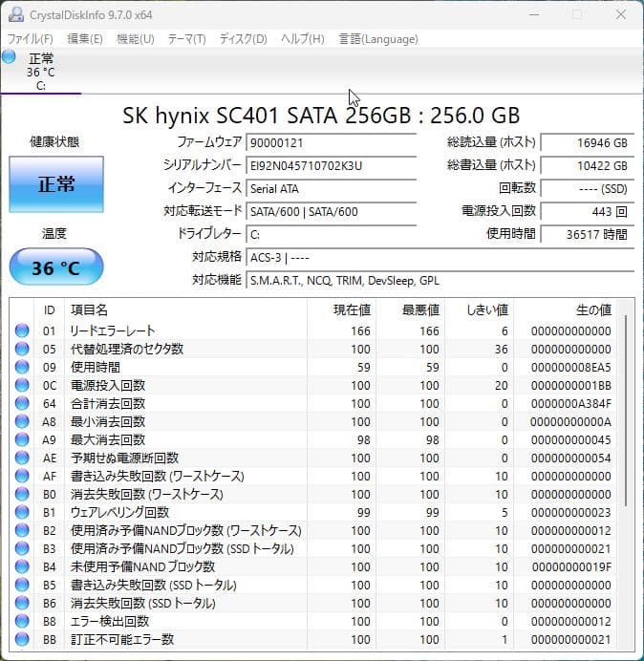Click status orb for row B0 消去失敗回数
This screenshot has height=661, width=644.
pos(22,494)
